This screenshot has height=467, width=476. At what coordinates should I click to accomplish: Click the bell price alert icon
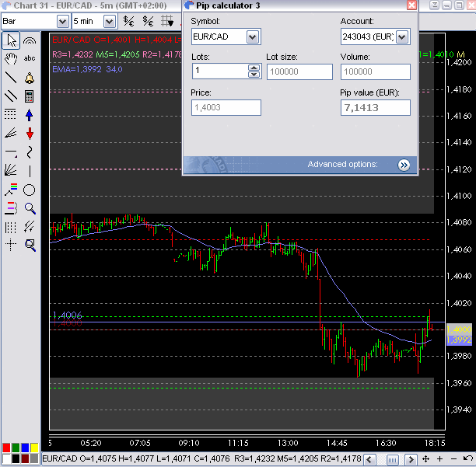click(30, 78)
